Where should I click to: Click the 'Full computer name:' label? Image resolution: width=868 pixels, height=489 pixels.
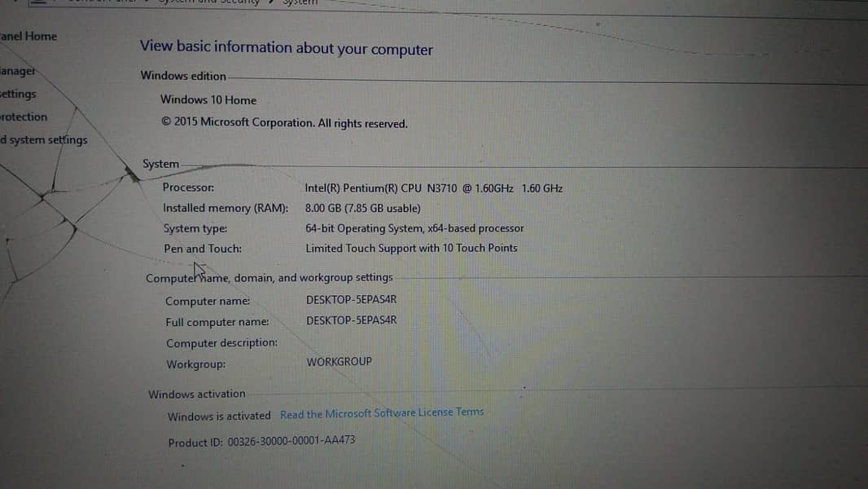[217, 322]
